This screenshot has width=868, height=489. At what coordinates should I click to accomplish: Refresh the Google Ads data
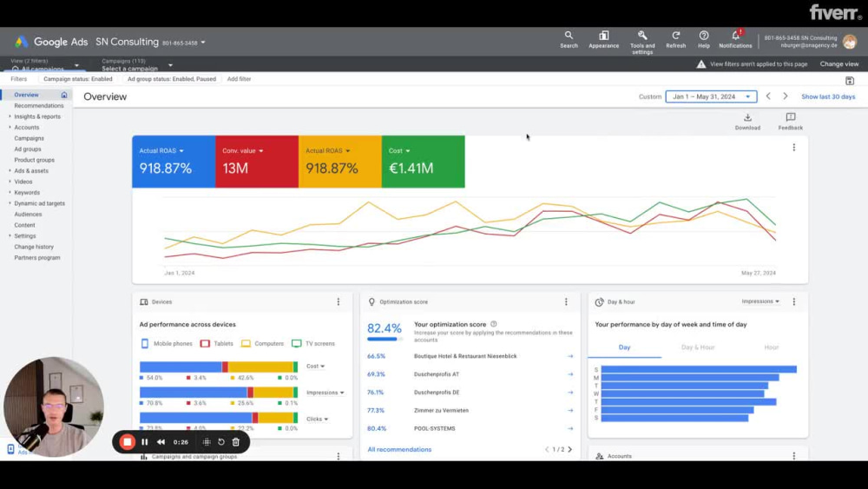pos(675,40)
